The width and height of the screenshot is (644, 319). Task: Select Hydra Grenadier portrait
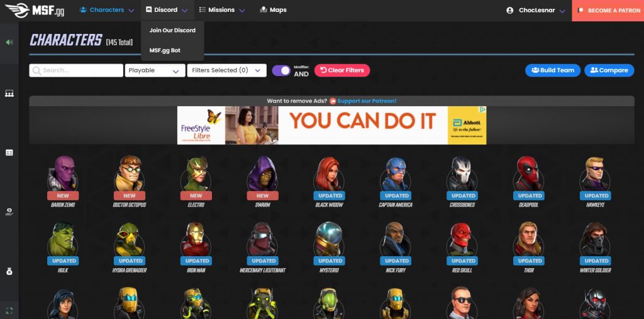[130, 239]
